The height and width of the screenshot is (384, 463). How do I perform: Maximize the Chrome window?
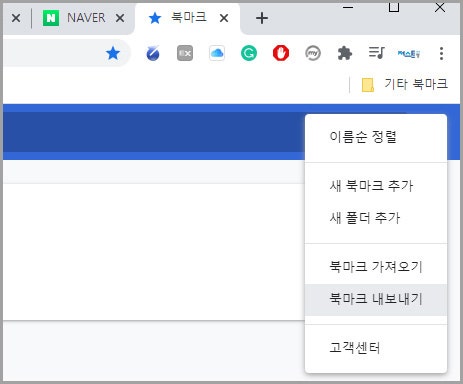(x=394, y=7)
